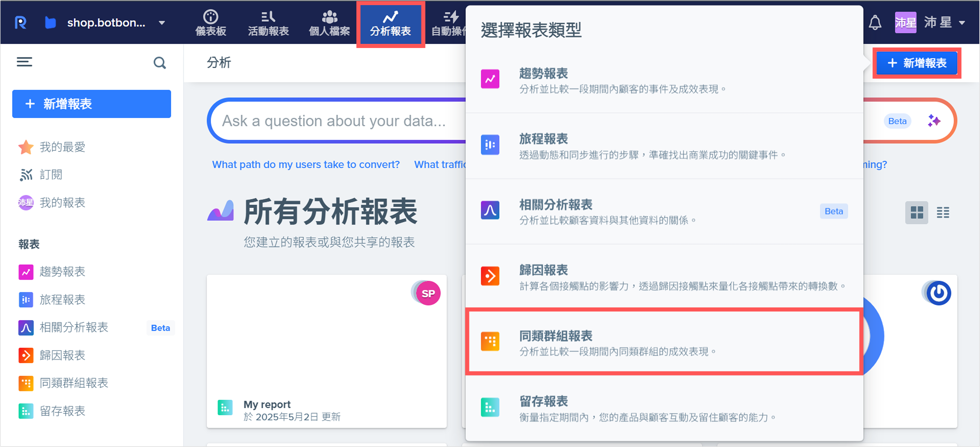Open the notifications bell
This screenshot has width=980, height=447.
pyautogui.click(x=875, y=23)
